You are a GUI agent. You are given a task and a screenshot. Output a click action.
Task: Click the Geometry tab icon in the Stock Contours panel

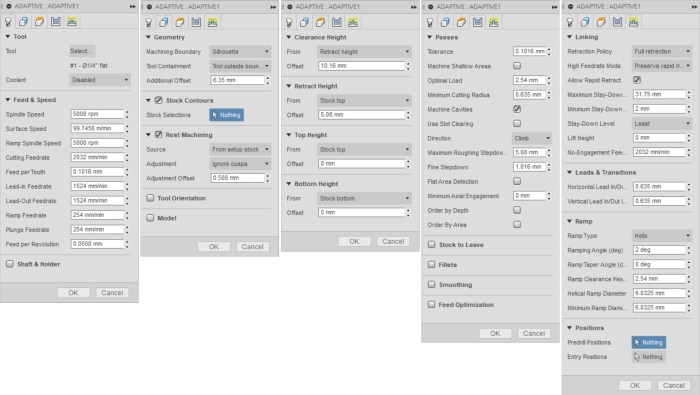(x=164, y=22)
